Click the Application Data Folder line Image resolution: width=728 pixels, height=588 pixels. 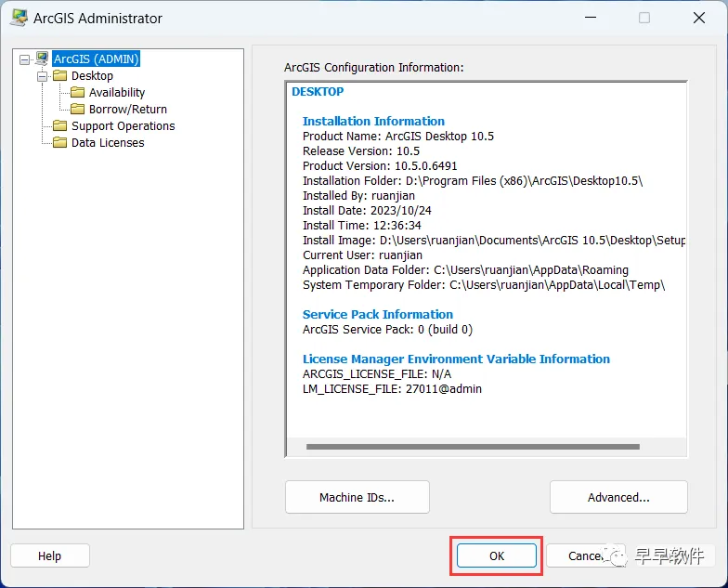465,269
